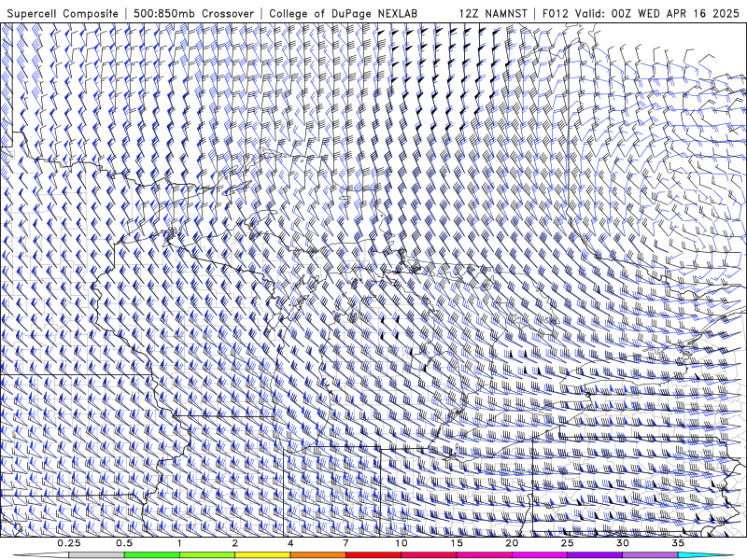Click the 0.5 value on the color scale

pos(124,543)
